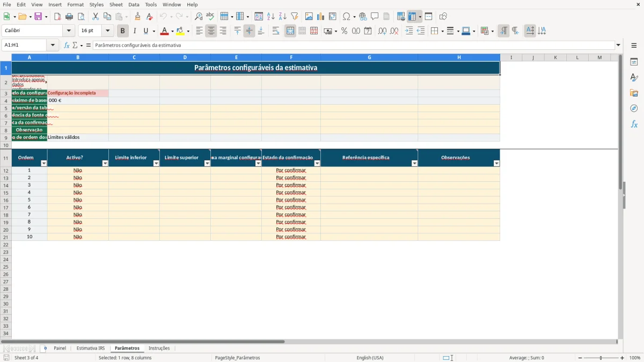Toggle Merge and Center Cells
This screenshot has height=362, width=644.
[290, 31]
